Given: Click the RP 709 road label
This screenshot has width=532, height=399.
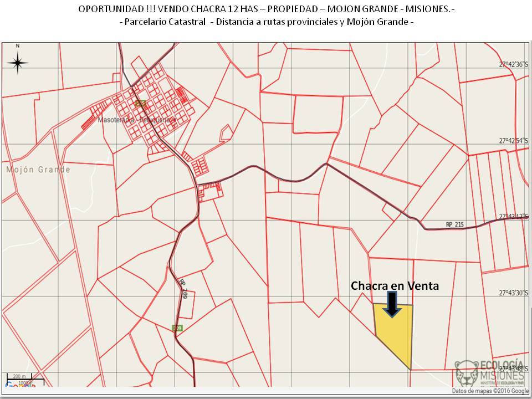Looking at the screenshot, I should click(183, 288).
